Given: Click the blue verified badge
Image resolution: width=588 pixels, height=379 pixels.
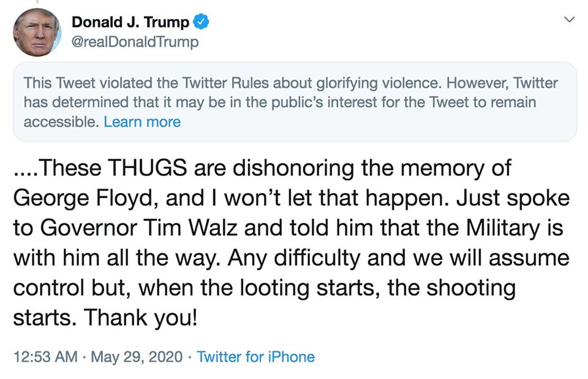Looking at the screenshot, I should pyautogui.click(x=202, y=23).
